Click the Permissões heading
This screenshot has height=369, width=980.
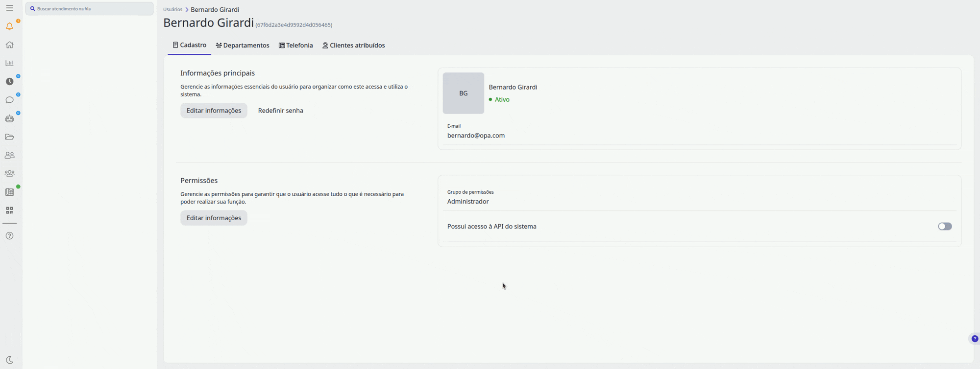[199, 181]
